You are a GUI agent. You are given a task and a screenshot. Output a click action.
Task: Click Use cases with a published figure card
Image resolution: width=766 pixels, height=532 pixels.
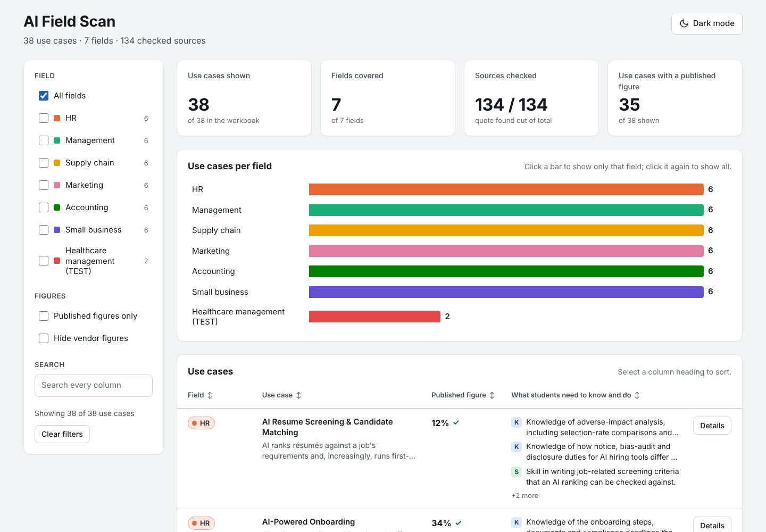675,98
